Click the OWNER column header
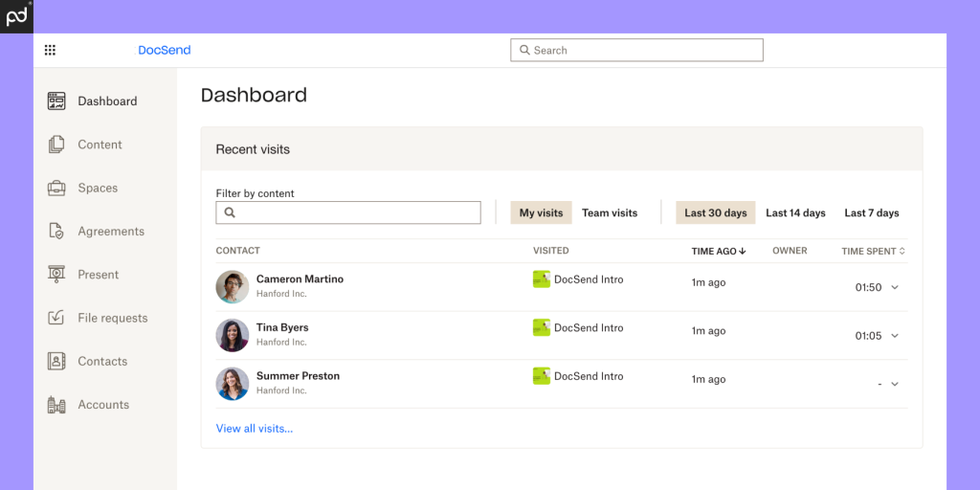This screenshot has height=490, width=980. tap(790, 251)
